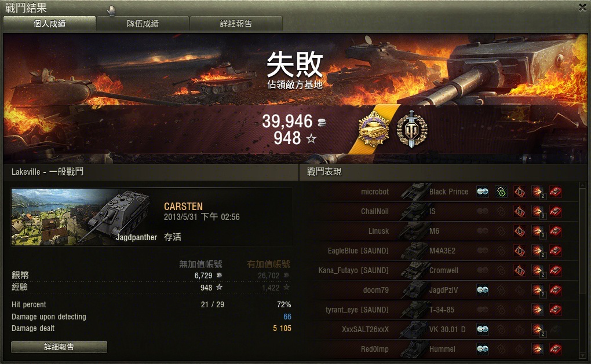Select the 個人成績 tab
The height and width of the screenshot is (364, 591).
tap(49, 23)
